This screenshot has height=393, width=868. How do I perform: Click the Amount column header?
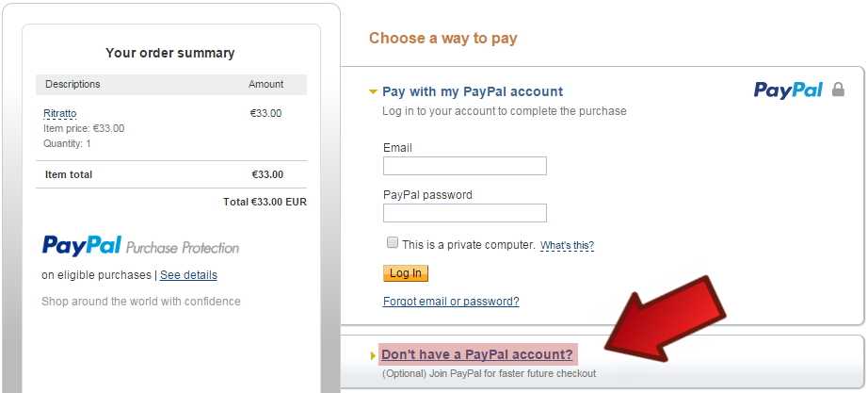[265, 84]
